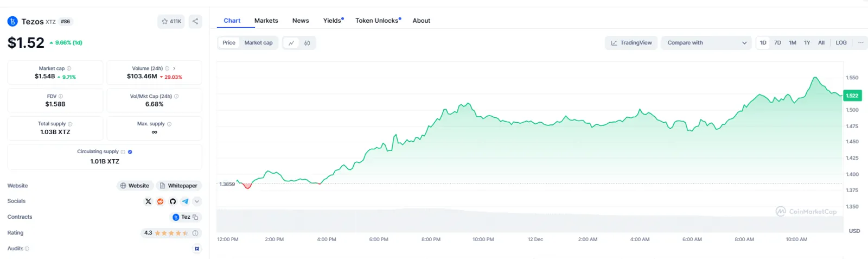
Task: Click the 4.3 star rating stars
Action: point(171,233)
